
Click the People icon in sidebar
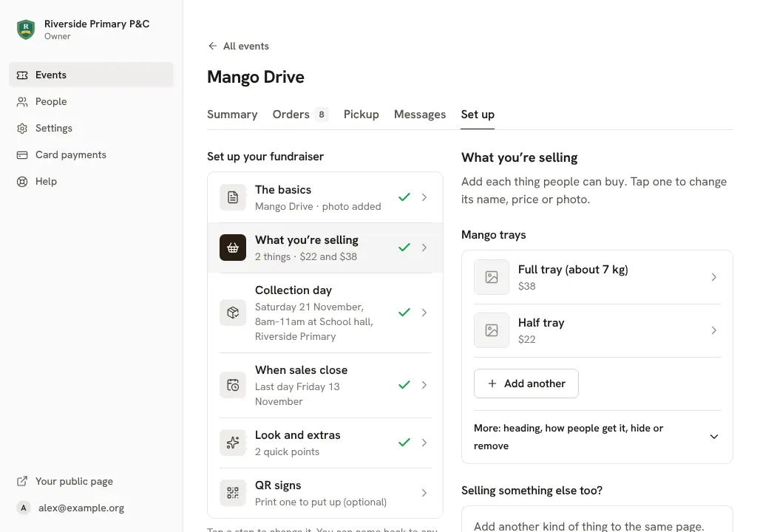point(22,101)
